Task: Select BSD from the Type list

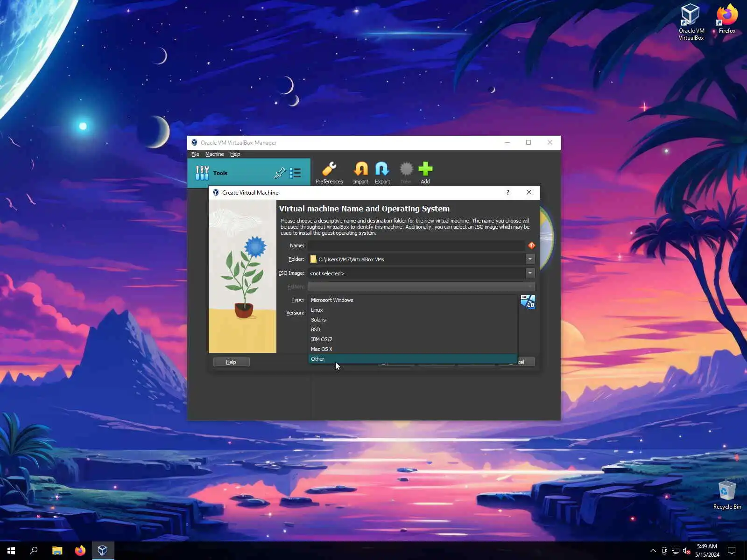Action: (x=413, y=329)
